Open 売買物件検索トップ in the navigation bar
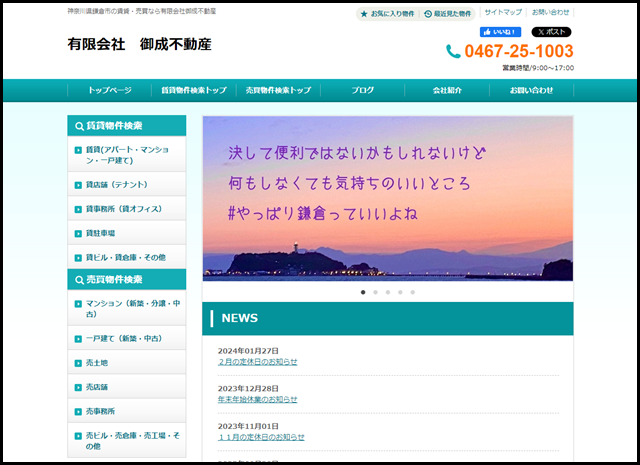 278,90
